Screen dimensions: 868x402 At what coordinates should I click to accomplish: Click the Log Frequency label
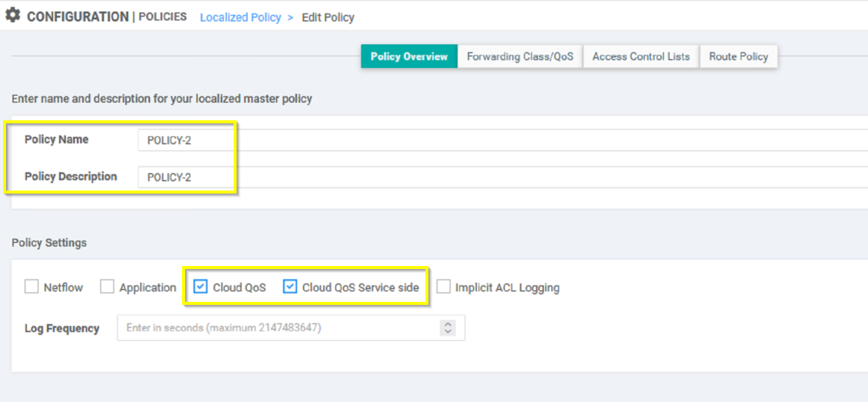click(x=62, y=328)
